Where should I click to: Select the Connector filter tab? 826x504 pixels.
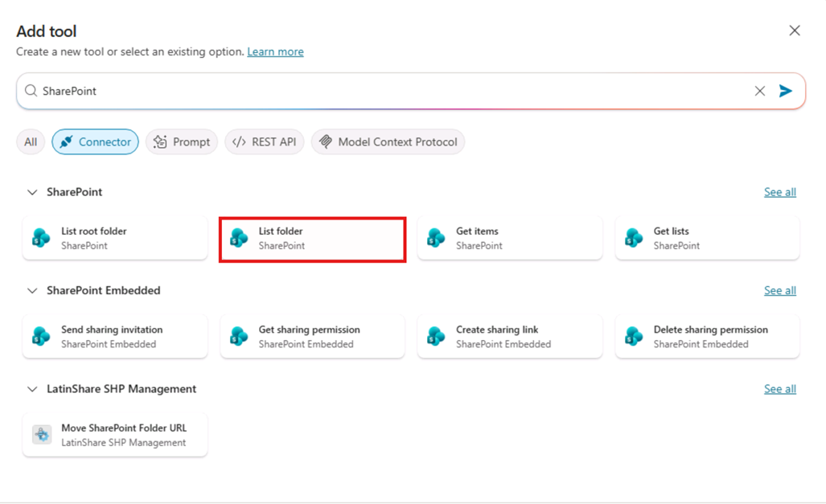tap(96, 141)
